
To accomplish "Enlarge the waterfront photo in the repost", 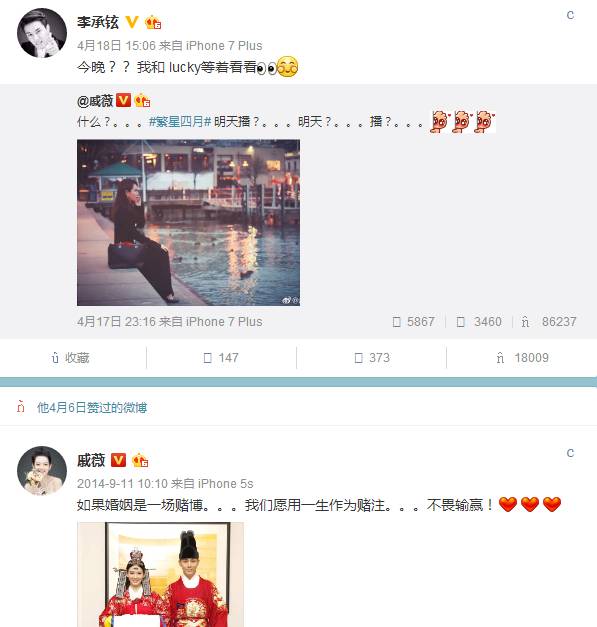I will coord(188,222).
